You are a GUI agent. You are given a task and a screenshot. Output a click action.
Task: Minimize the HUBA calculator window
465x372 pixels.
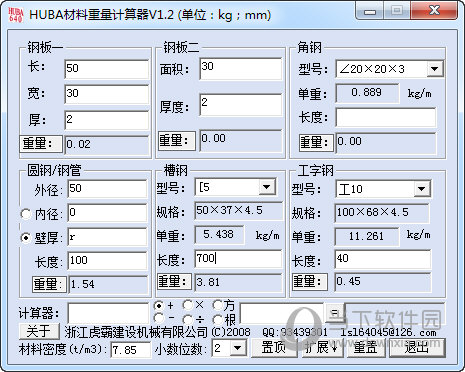point(370,11)
